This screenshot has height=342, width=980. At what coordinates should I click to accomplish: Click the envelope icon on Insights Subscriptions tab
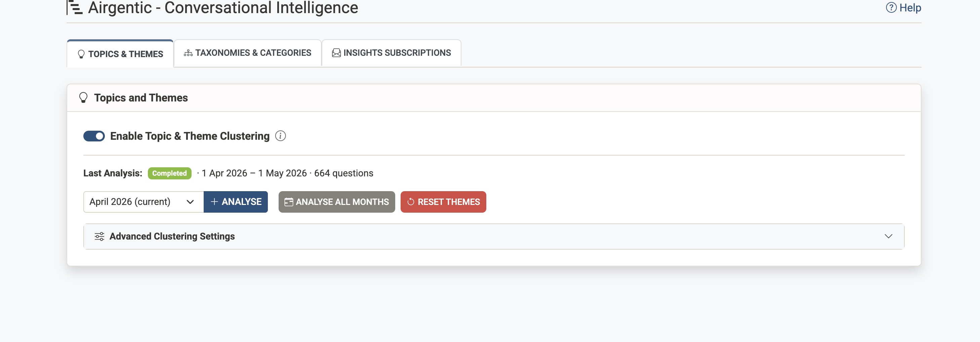point(336,53)
